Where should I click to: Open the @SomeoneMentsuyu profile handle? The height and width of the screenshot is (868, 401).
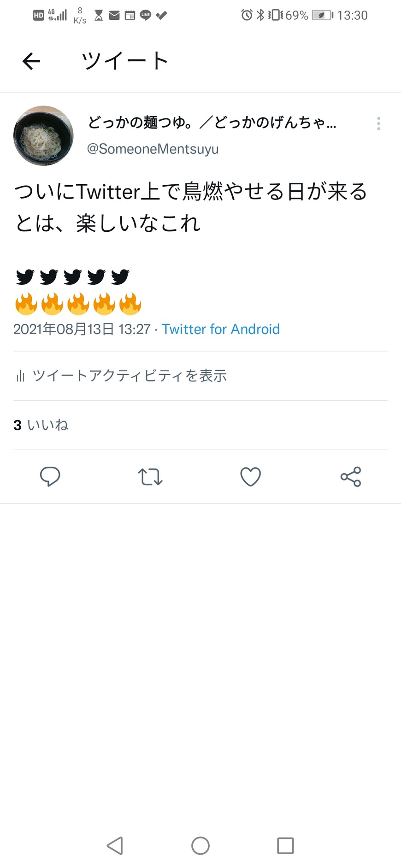pos(153,149)
